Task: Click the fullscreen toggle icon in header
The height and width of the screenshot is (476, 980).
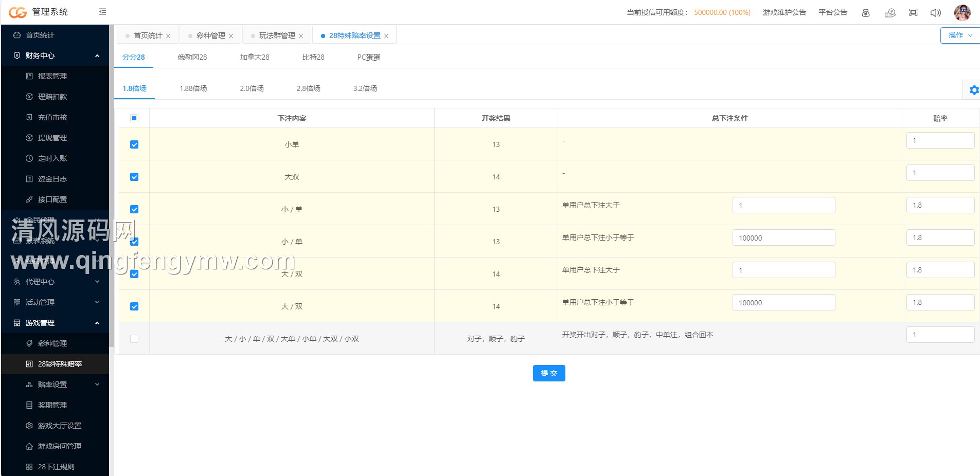Action: coord(913,12)
